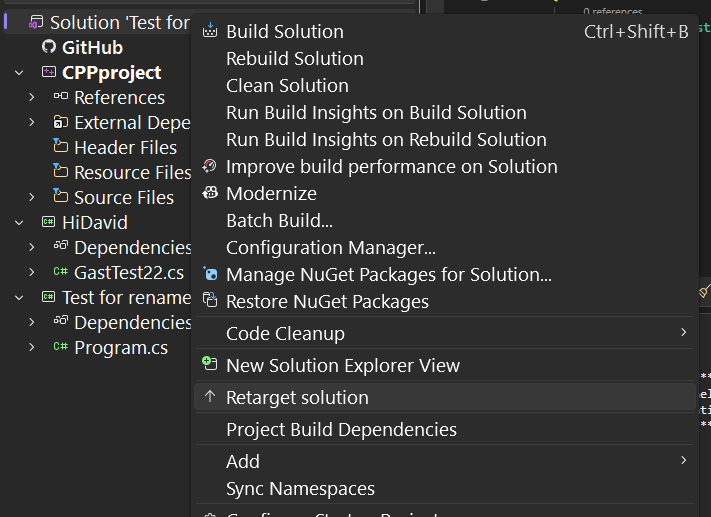This screenshot has width=711, height=517.
Task: Expand the Source Files node
Action: [x=31, y=197]
